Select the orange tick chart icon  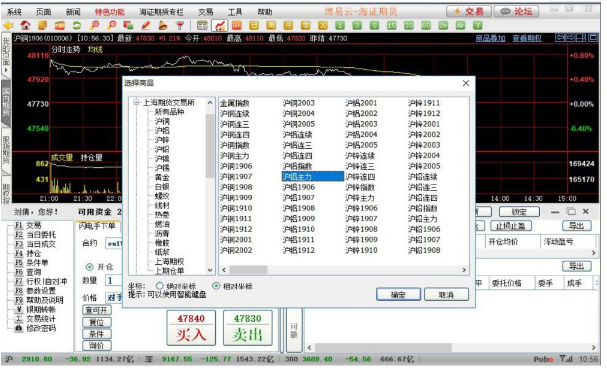237,26
